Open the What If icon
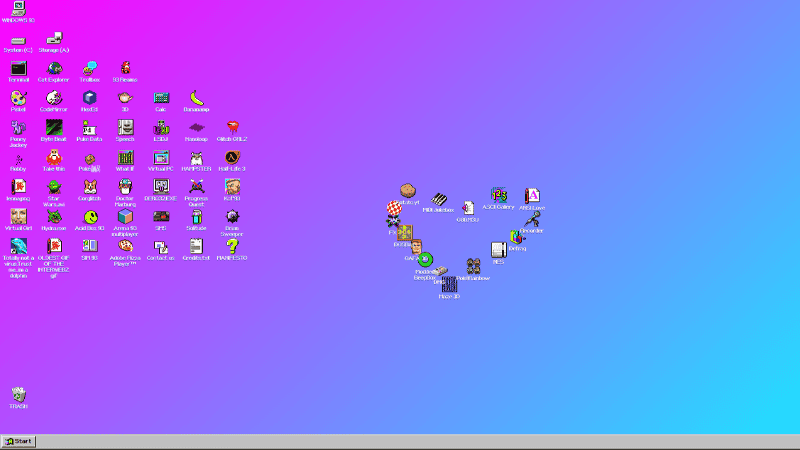Viewport: 800px width, 450px height. [x=125, y=157]
